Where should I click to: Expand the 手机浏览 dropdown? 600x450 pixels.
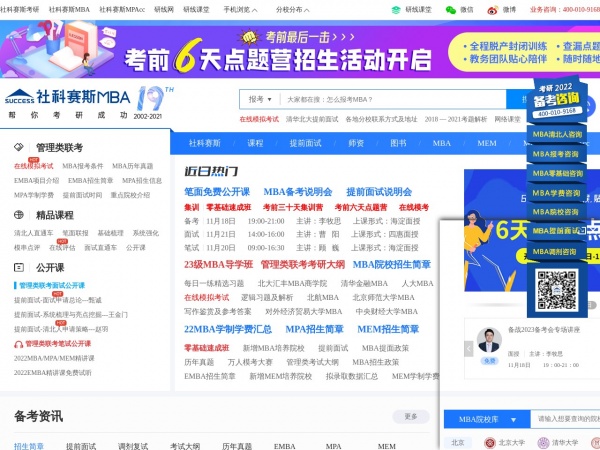pos(238,9)
